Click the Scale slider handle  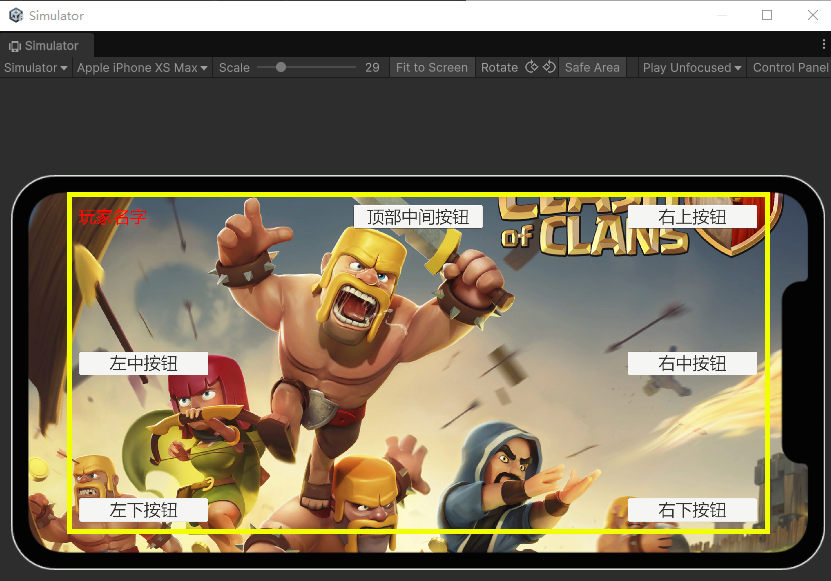click(281, 67)
